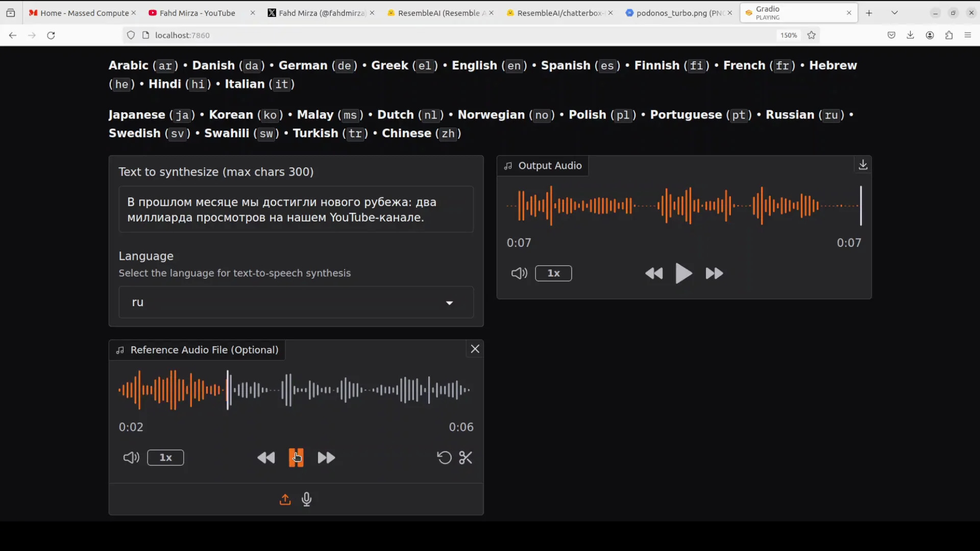980x551 pixels.
Task: Toggle reading protection shield icon in address bar
Action: (x=131, y=35)
